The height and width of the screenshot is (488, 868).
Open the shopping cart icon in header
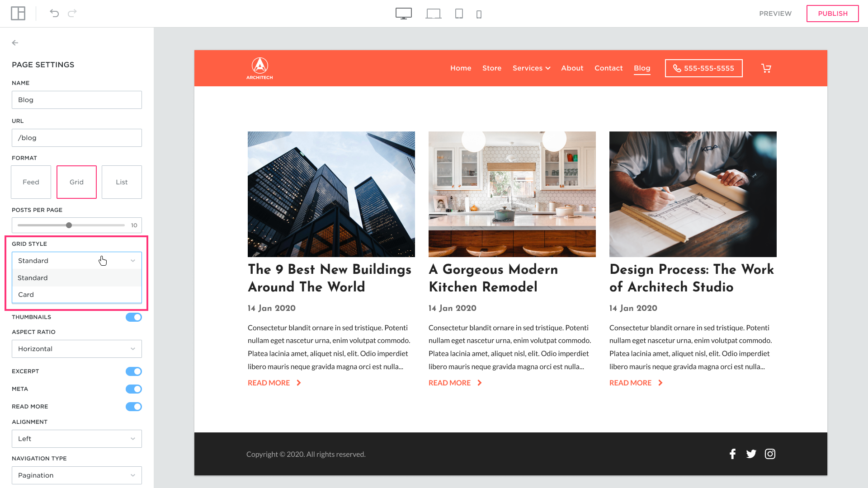766,68
